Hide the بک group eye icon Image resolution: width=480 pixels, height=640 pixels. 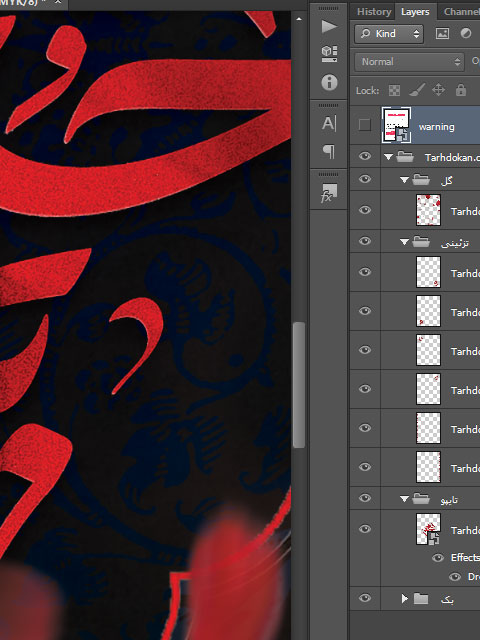365,598
